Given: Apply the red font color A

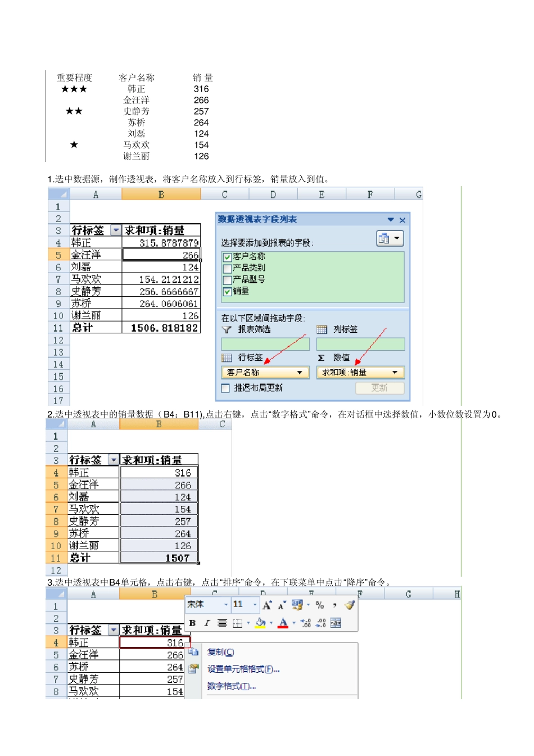Looking at the screenshot, I should coord(283,623).
